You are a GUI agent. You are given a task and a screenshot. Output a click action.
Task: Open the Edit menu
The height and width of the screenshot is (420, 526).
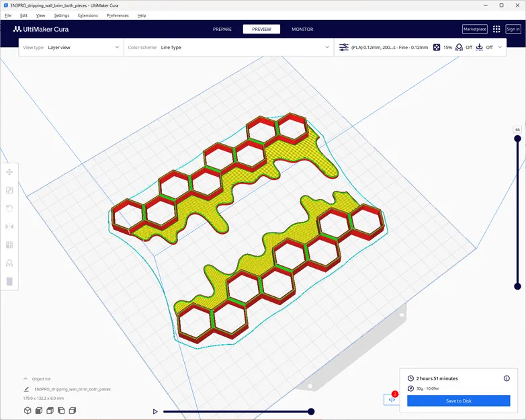pos(24,15)
